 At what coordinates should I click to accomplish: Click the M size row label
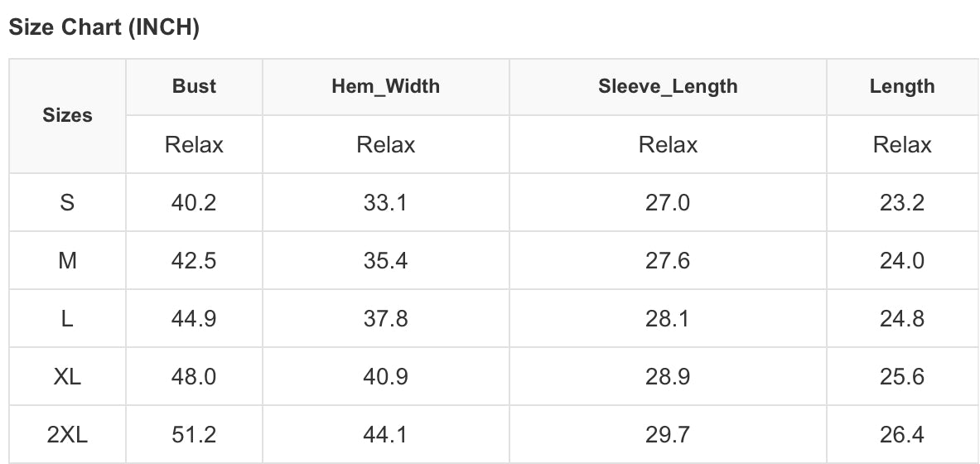click(x=67, y=260)
